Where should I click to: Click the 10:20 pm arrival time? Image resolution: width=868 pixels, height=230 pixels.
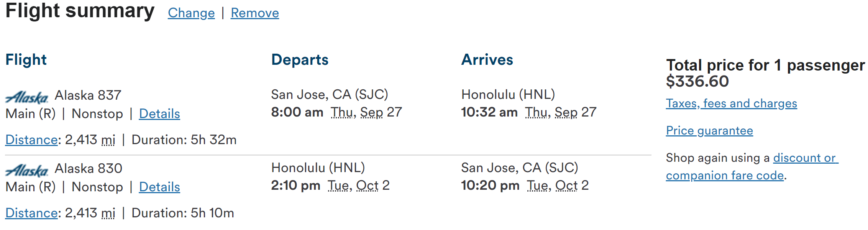pos(490,186)
